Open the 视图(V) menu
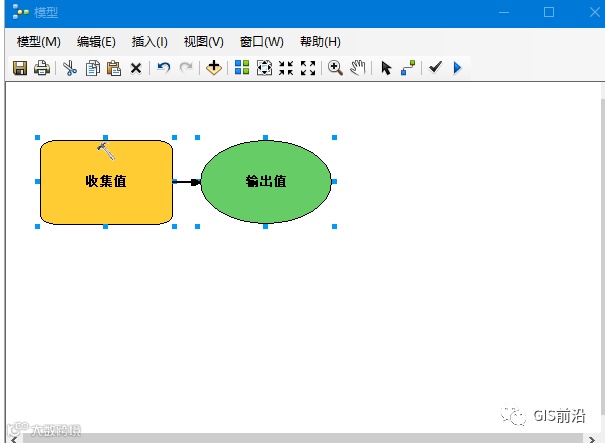The image size is (605, 443). click(204, 42)
